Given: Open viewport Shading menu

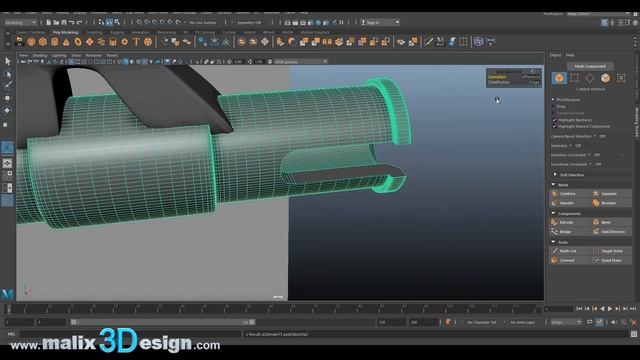Looking at the screenshot, I should tap(40, 55).
